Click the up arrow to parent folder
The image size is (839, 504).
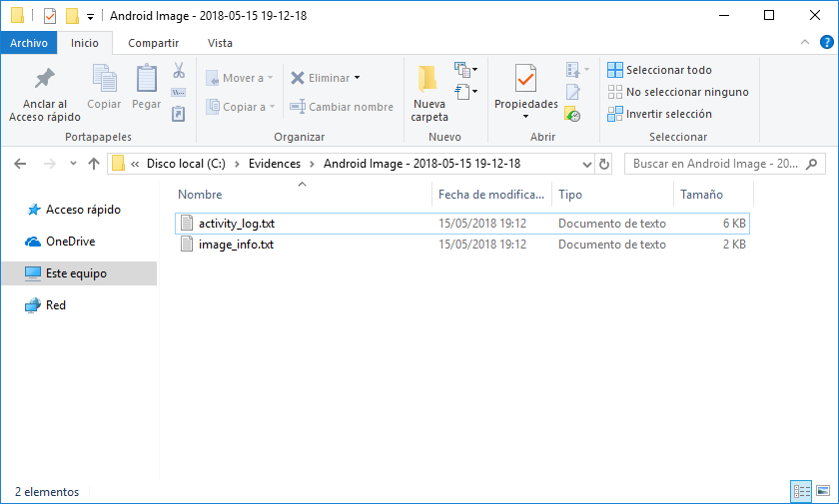[x=94, y=164]
